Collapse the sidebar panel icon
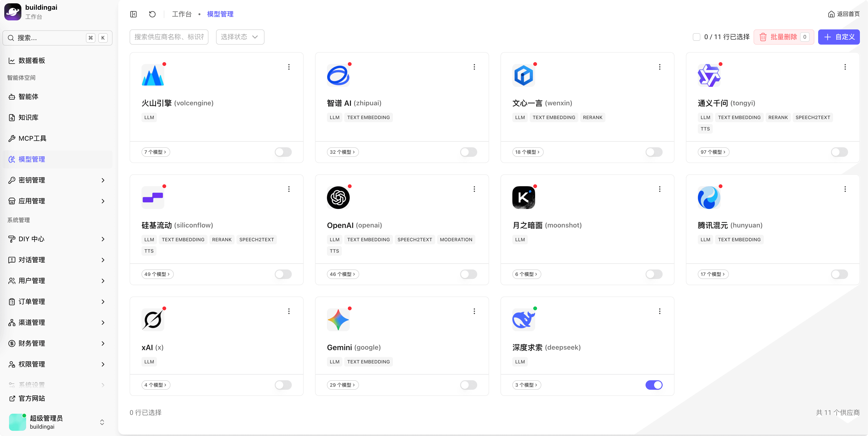The width and height of the screenshot is (868, 436). (x=133, y=14)
